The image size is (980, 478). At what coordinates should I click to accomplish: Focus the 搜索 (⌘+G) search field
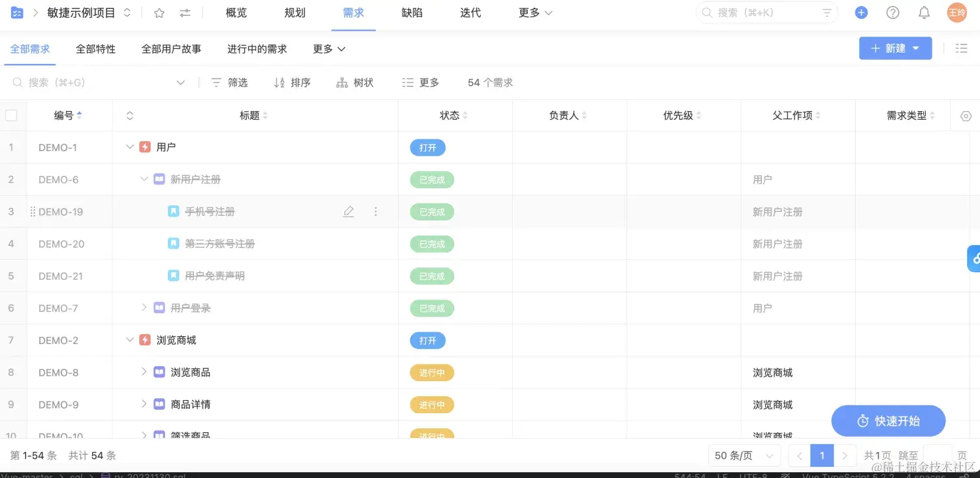(x=98, y=82)
